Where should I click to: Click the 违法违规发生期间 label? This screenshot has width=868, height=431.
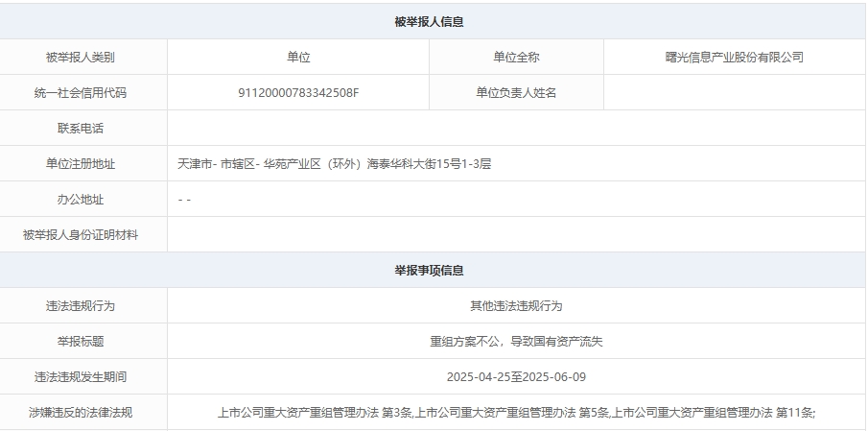(81, 376)
